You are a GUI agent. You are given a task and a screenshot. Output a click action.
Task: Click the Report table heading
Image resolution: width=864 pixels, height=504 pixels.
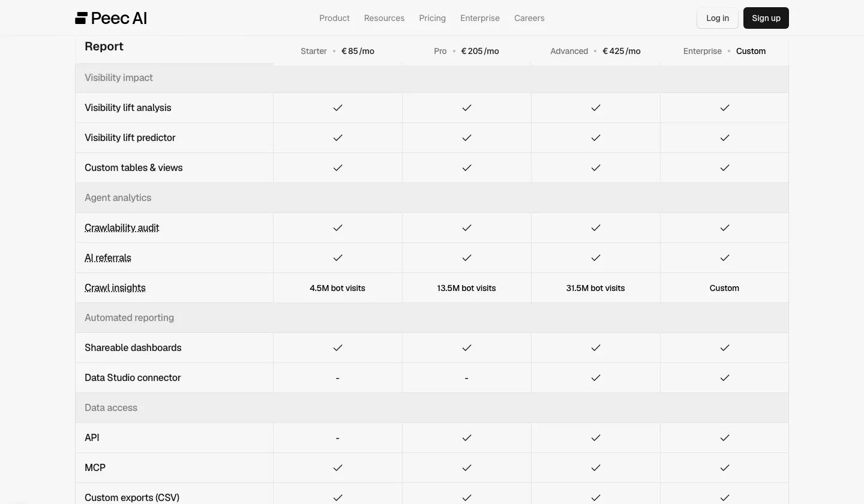coord(104,46)
